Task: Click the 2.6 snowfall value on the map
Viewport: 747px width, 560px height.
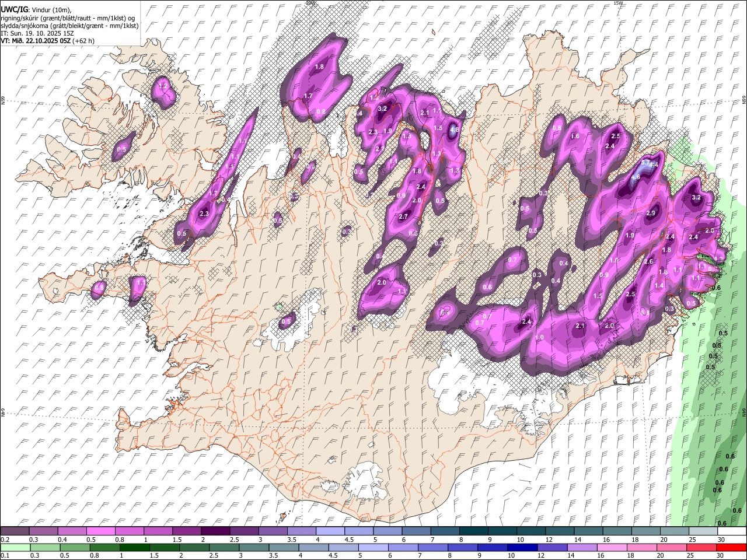Action: [x=648, y=262]
